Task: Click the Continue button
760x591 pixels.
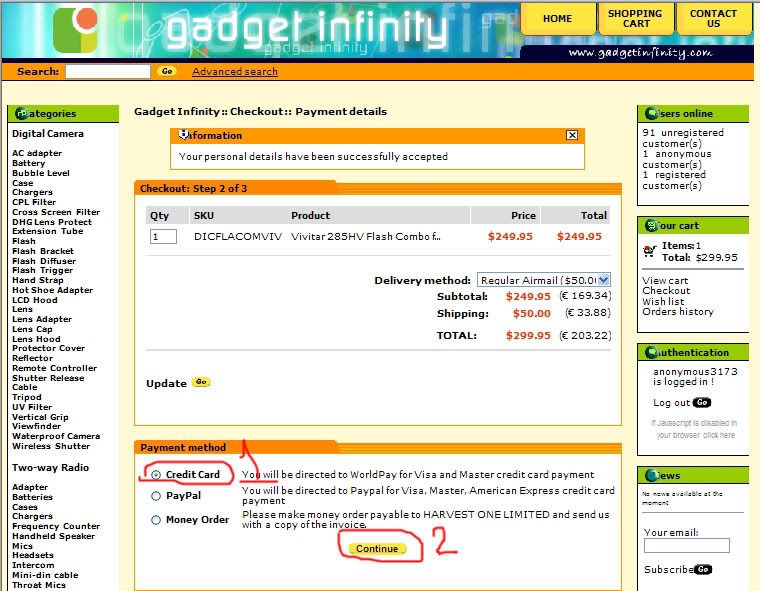Action: (377, 548)
